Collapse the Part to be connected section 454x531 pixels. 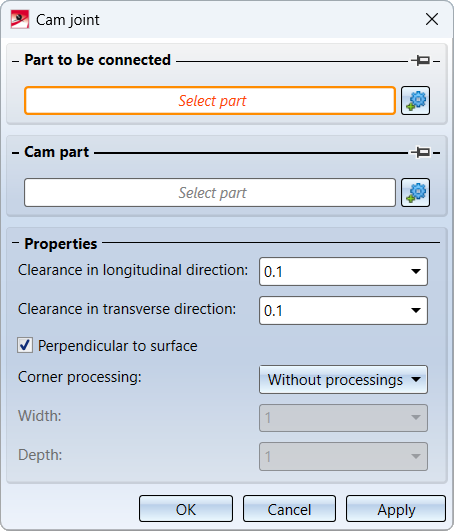pos(15,61)
